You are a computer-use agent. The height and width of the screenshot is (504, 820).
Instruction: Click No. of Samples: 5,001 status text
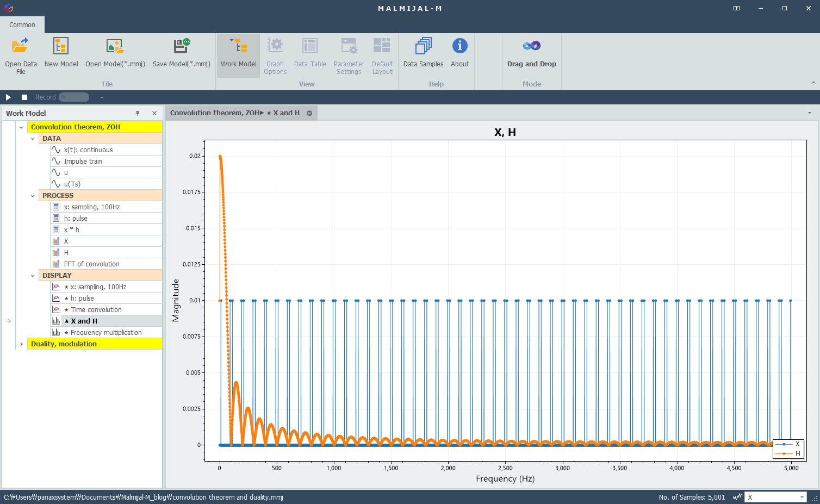click(692, 497)
